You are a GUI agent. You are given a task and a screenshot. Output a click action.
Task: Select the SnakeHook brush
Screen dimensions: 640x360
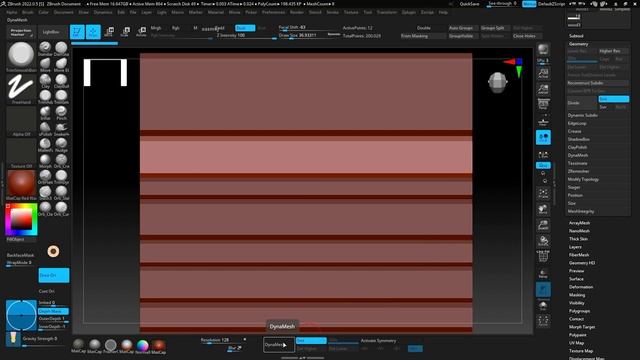(61, 128)
